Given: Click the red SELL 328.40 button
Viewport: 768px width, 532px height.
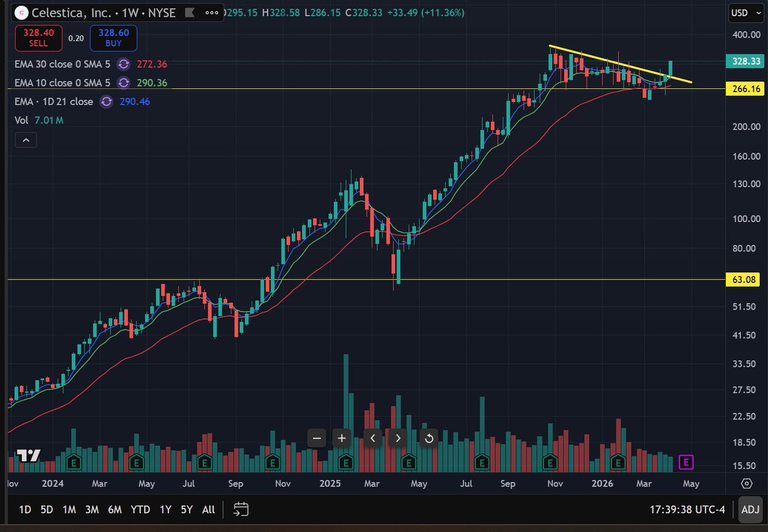Looking at the screenshot, I should [x=39, y=38].
